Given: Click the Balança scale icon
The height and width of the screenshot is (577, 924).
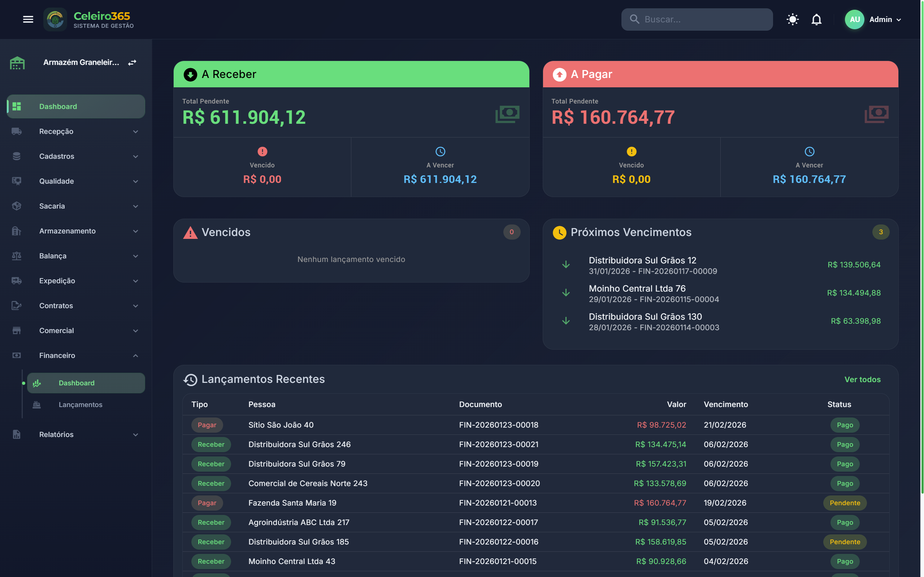Looking at the screenshot, I should (x=16, y=256).
